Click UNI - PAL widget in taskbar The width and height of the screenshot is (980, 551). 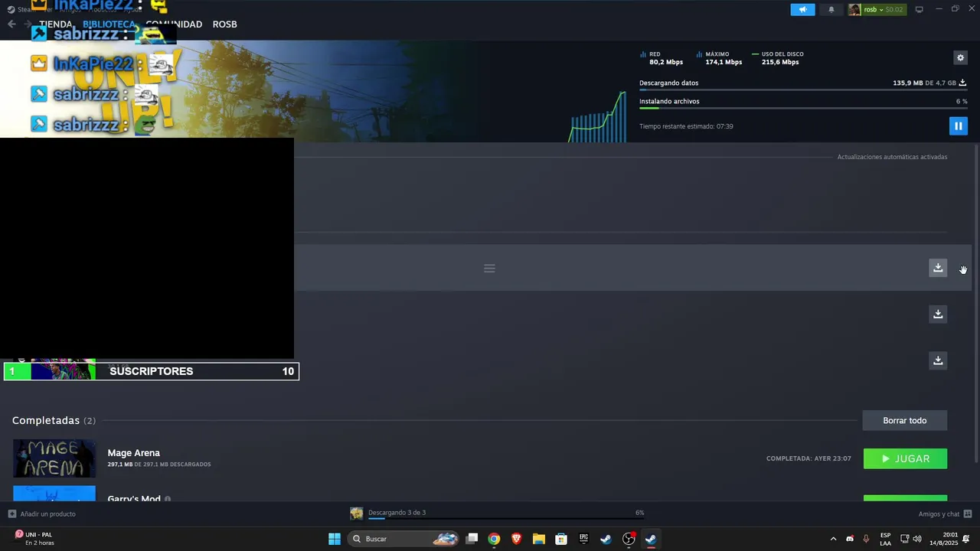pyautogui.click(x=34, y=539)
